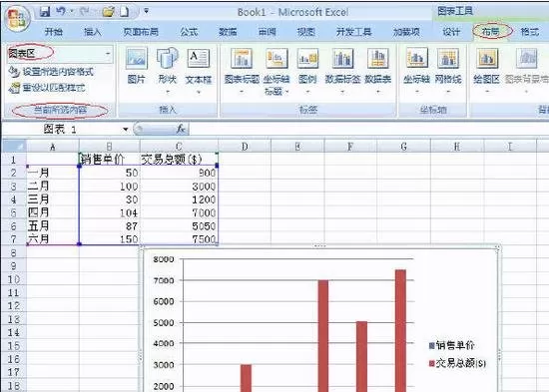
Task: Switch to the 开发工具 (Developer) tab
Action: tap(353, 32)
